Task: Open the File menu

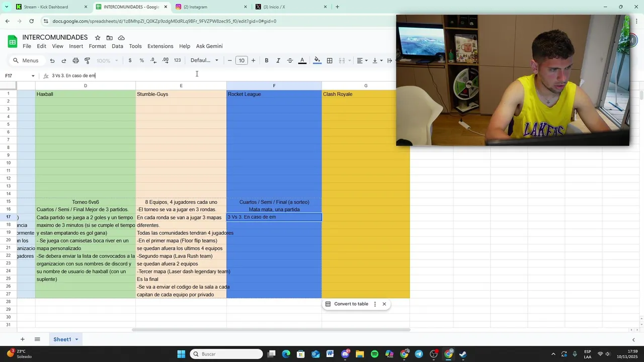Action: 27,46
